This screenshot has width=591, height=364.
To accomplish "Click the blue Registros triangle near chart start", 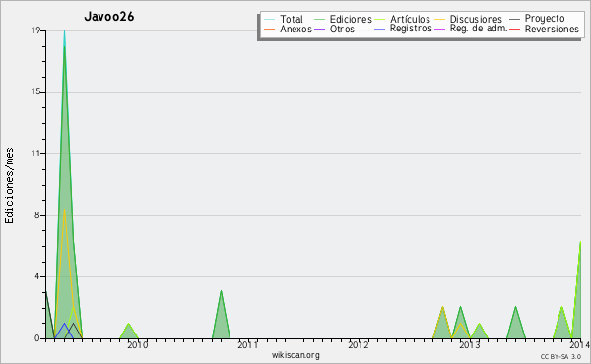I will (64, 331).
